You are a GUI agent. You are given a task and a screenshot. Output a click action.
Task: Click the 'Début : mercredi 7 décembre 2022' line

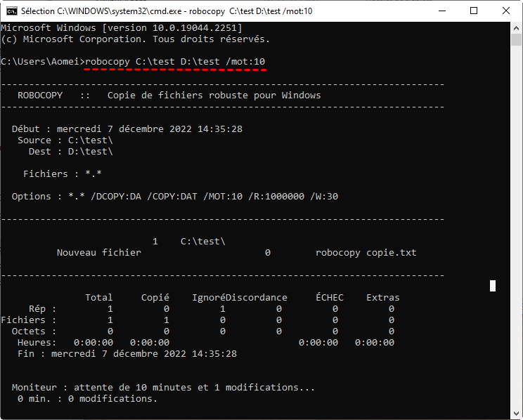click(x=127, y=129)
